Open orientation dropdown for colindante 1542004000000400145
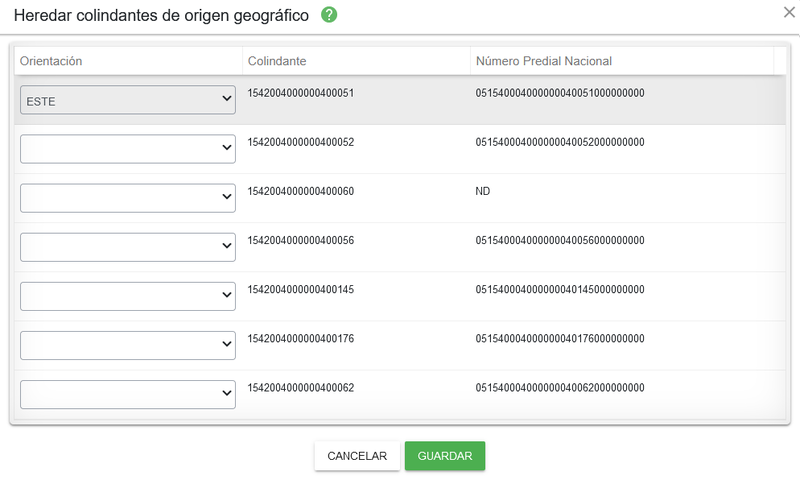This screenshot has width=800, height=480. 128,296
